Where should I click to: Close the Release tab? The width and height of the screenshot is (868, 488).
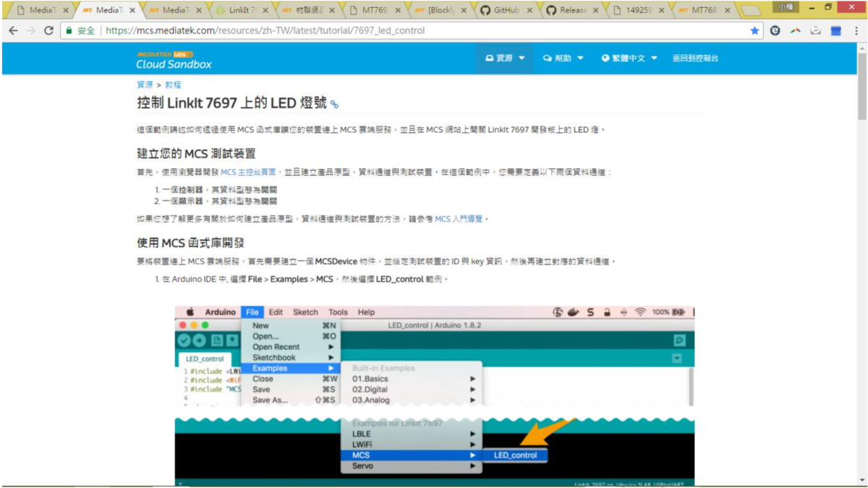click(596, 11)
